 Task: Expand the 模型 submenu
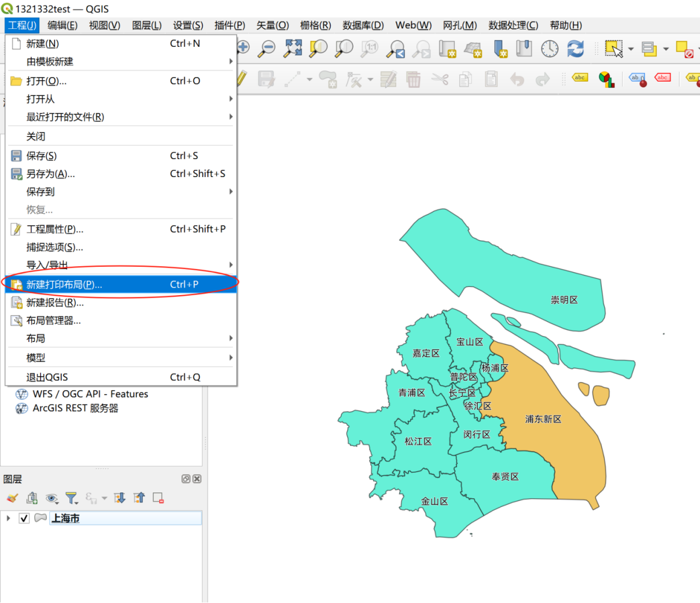121,358
